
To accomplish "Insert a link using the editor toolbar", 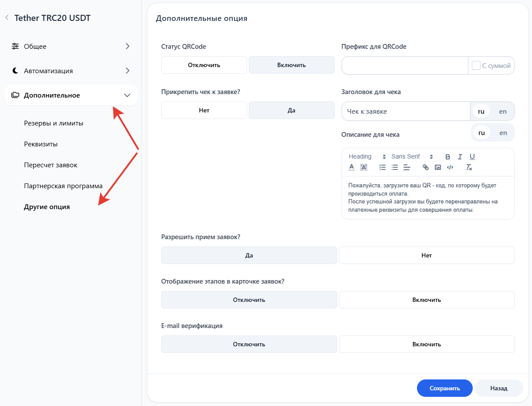I will click(426, 167).
